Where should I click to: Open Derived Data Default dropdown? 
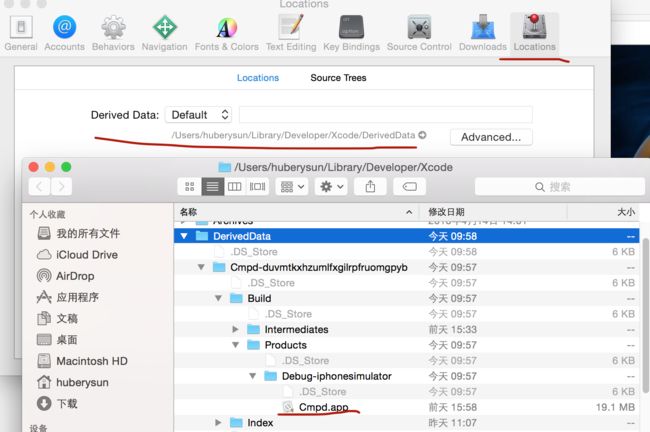199,115
